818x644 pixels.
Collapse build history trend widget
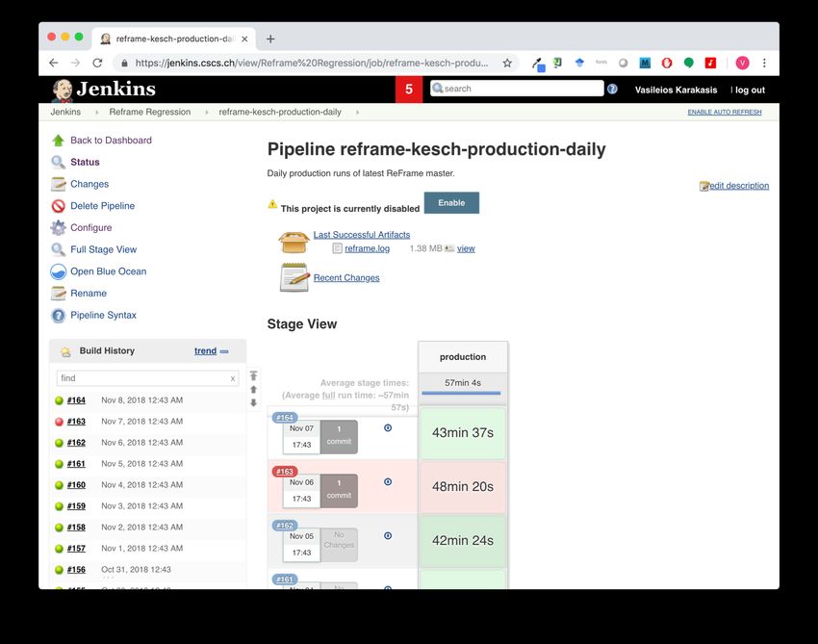(x=224, y=351)
